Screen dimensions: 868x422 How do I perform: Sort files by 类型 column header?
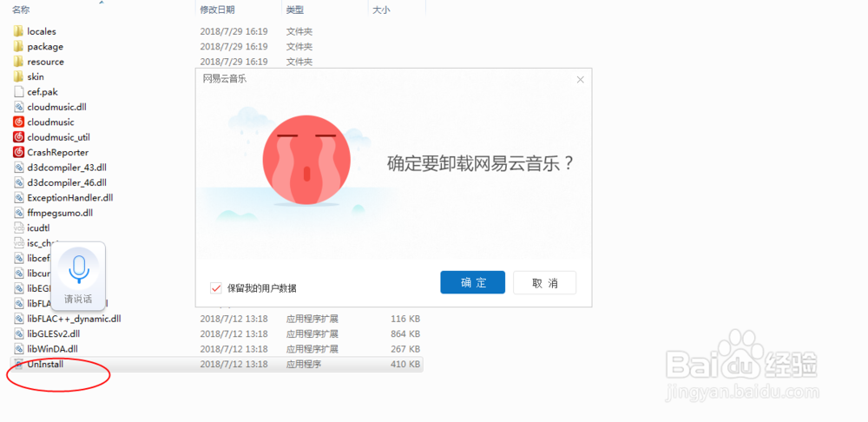pos(294,10)
